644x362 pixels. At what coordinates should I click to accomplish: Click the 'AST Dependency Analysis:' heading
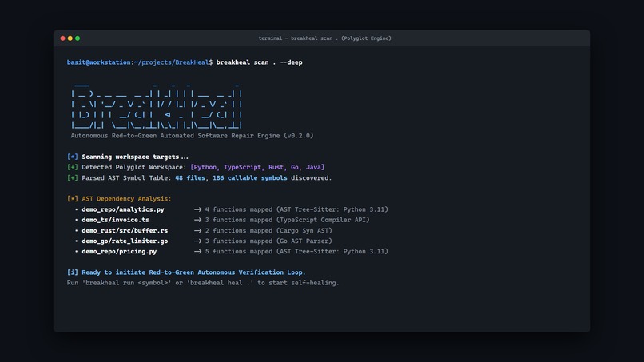click(x=126, y=199)
